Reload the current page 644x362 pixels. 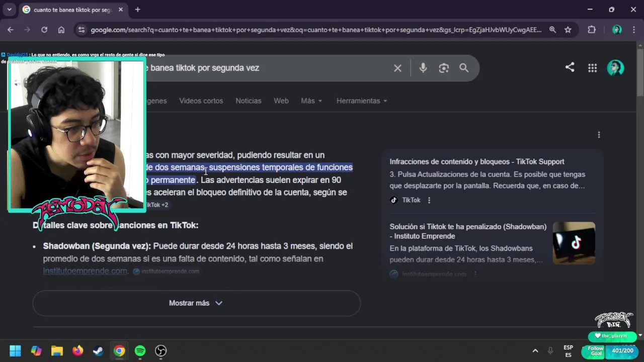[44, 30]
